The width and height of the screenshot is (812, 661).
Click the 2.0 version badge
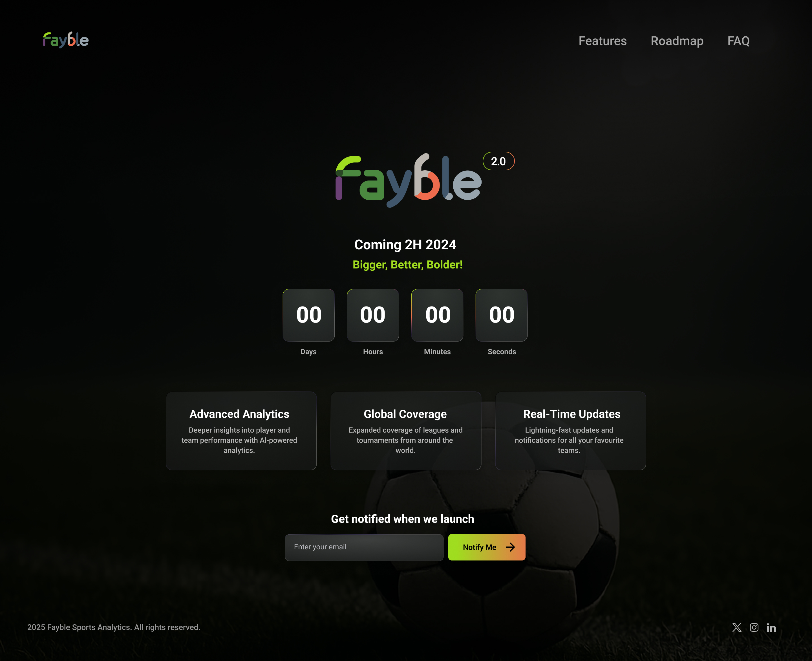click(x=498, y=161)
